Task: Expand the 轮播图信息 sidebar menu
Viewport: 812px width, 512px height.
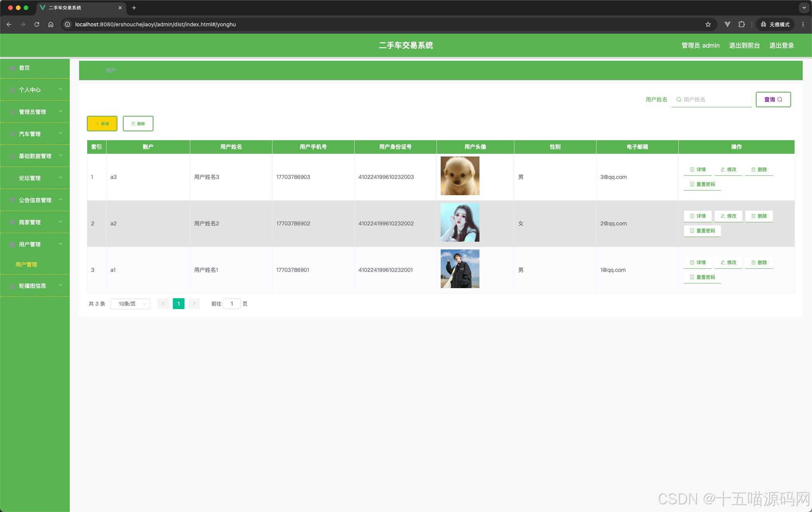Action: click(35, 286)
